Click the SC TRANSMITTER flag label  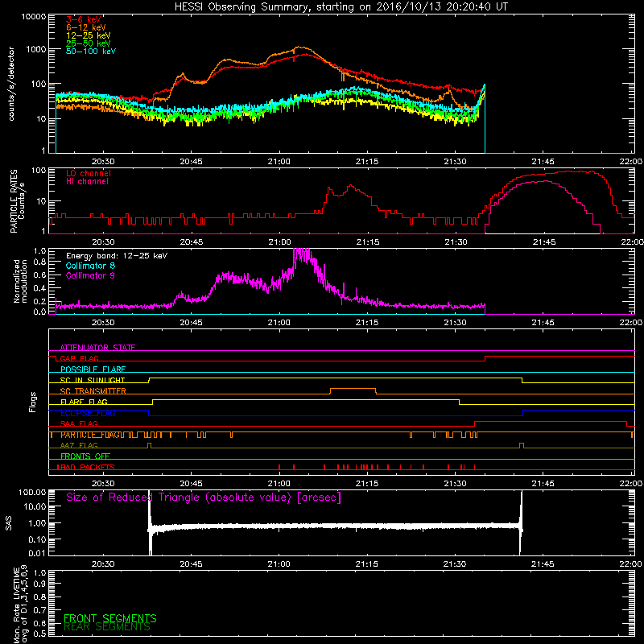[x=93, y=391]
